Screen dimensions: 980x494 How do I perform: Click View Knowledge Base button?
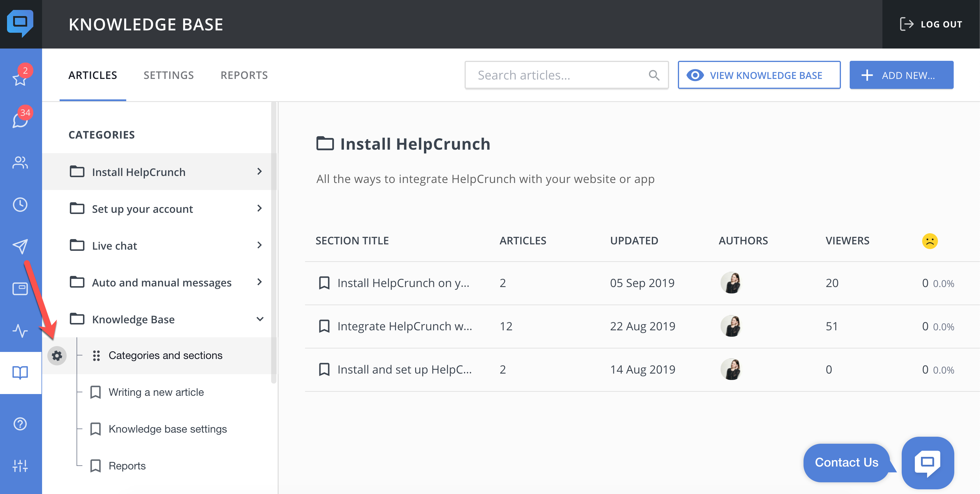(759, 75)
